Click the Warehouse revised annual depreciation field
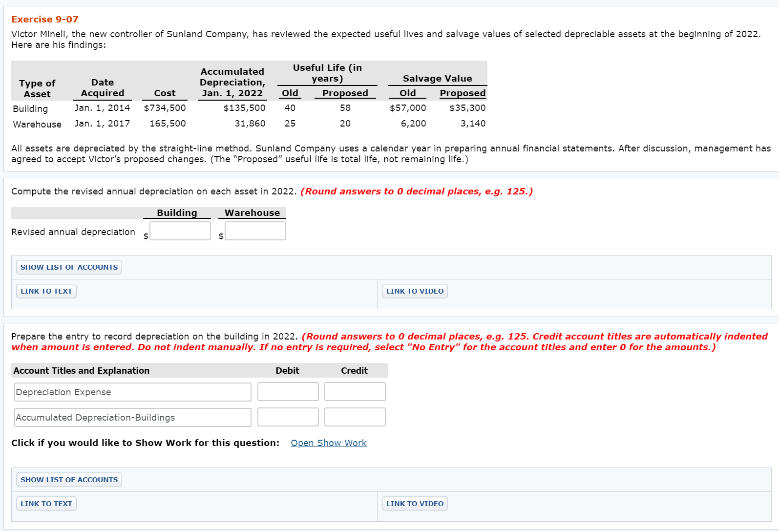Screen dimensions: 779x532 255,231
